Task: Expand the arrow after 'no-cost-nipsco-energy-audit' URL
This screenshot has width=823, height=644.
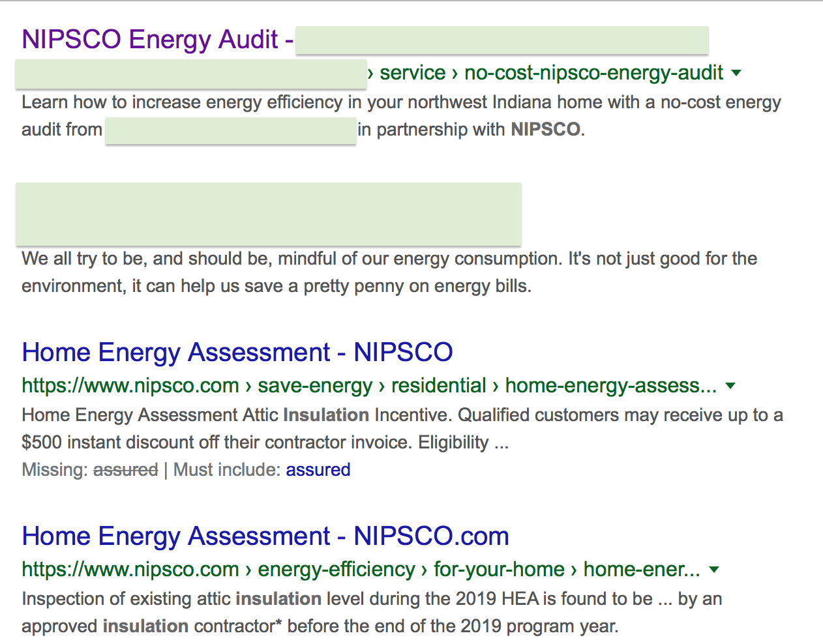Action: tap(736, 73)
